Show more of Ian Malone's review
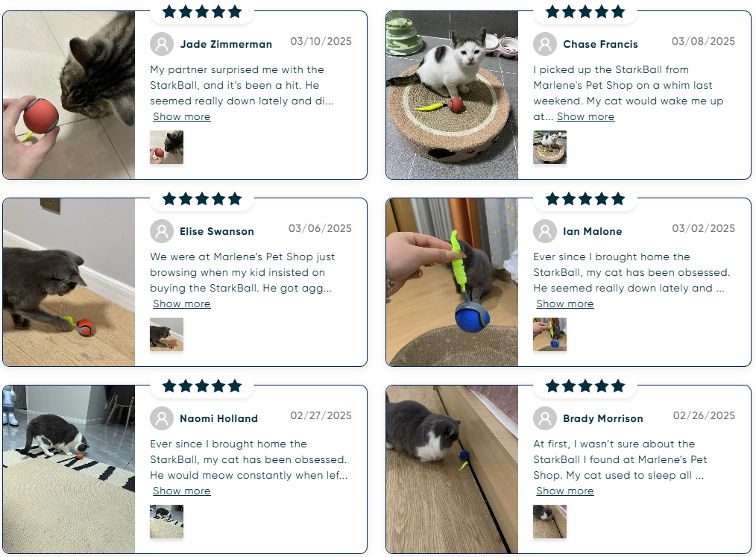Viewport: 756px width, 557px height. 565,303
